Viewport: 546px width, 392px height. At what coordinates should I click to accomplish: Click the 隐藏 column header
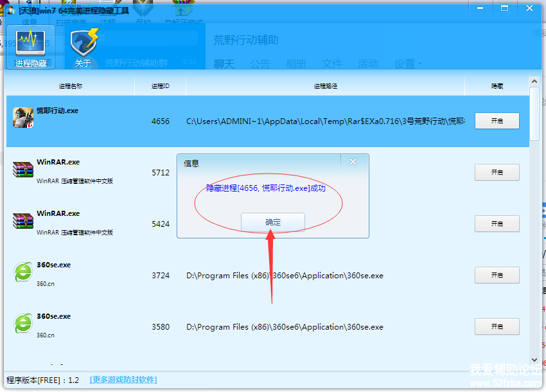coord(497,86)
